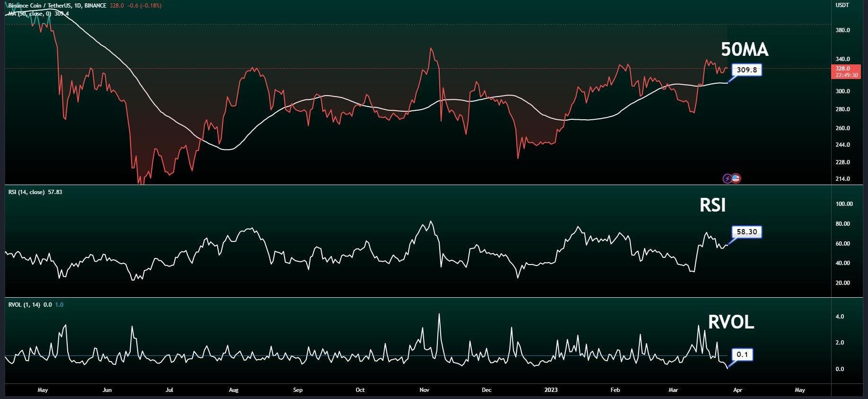Click the 309.8 callout on the 50MA line
The image size is (868, 399).
747,70
